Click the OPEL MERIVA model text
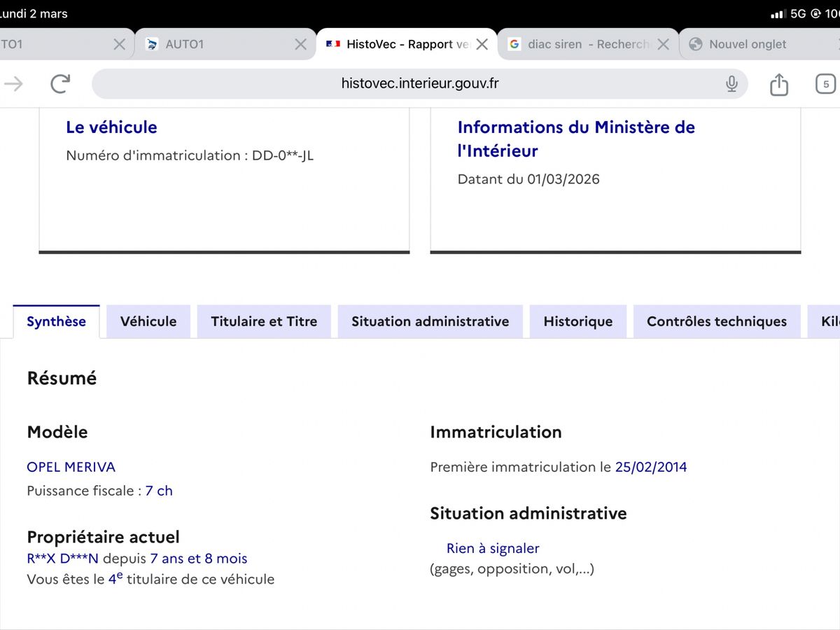Screen dimensions: 840x630 click(71, 467)
